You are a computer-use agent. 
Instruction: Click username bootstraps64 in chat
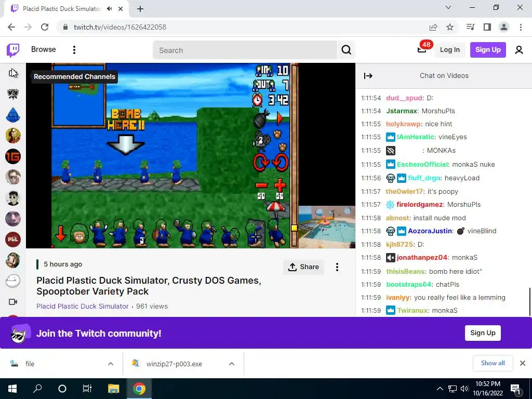409,284
